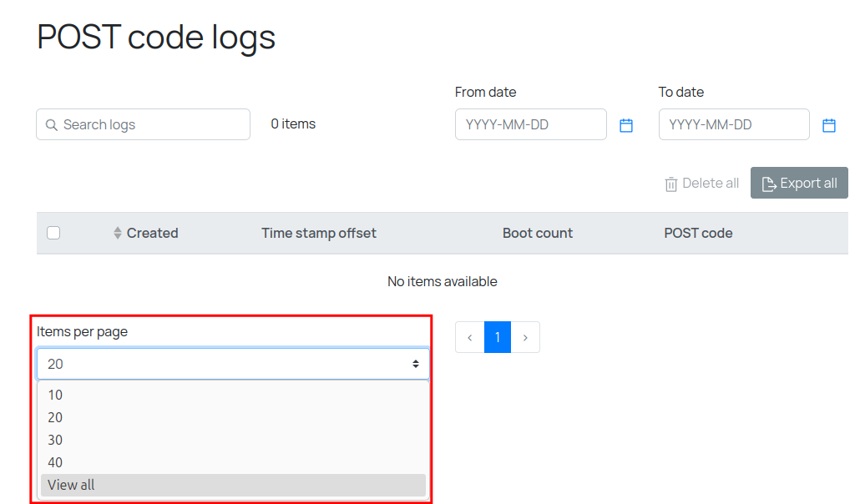
Task: Click inside the Search logs field
Action: tap(150, 124)
